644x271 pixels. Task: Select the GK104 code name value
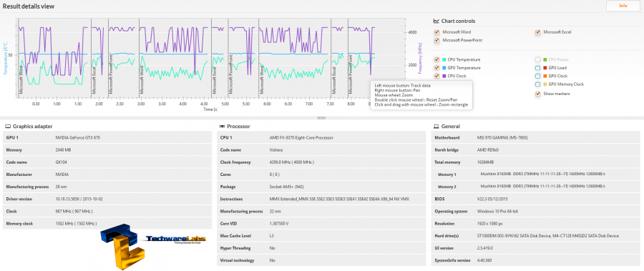[62, 162]
